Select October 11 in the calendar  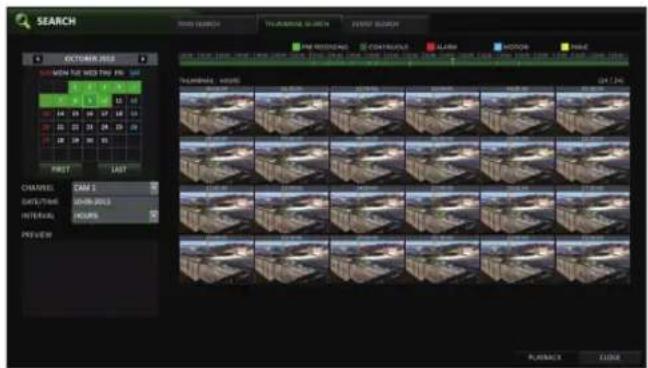[x=119, y=100]
